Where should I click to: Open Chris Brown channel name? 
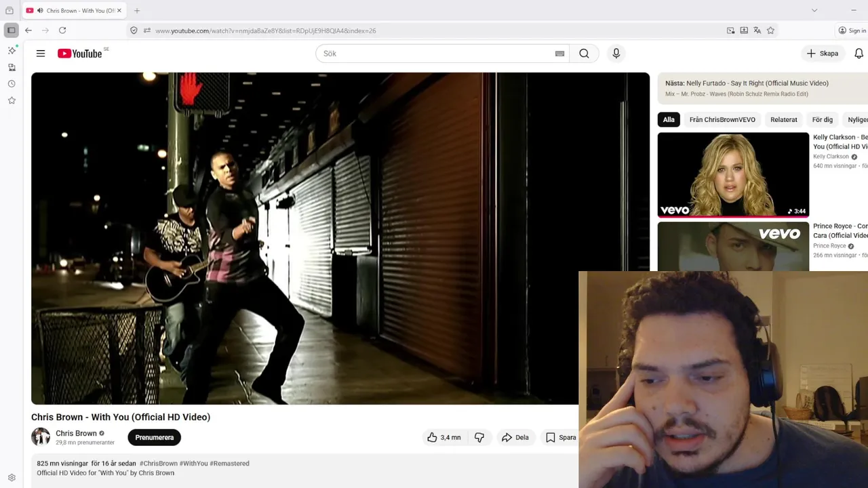pos(76,433)
